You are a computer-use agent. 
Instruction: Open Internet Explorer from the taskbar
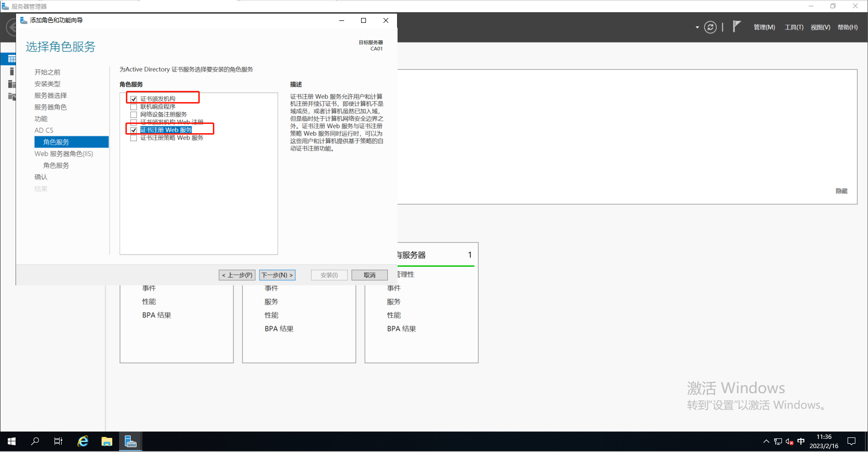tap(83, 441)
